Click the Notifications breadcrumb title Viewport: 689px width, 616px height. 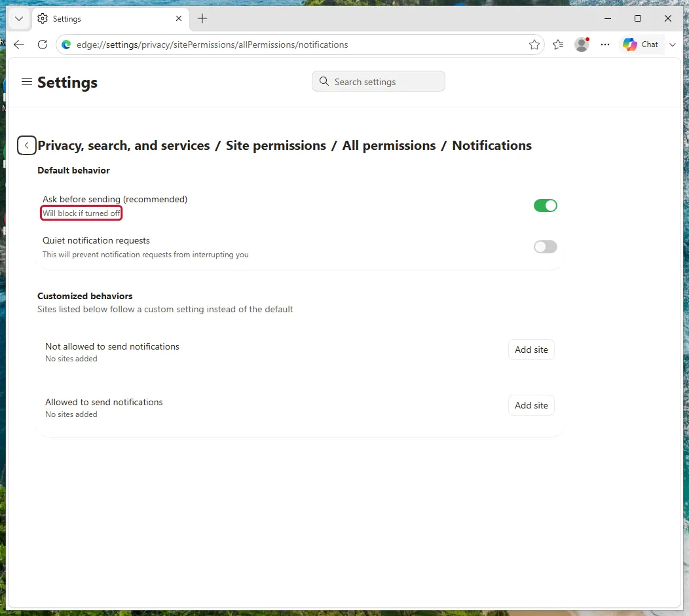(x=492, y=145)
